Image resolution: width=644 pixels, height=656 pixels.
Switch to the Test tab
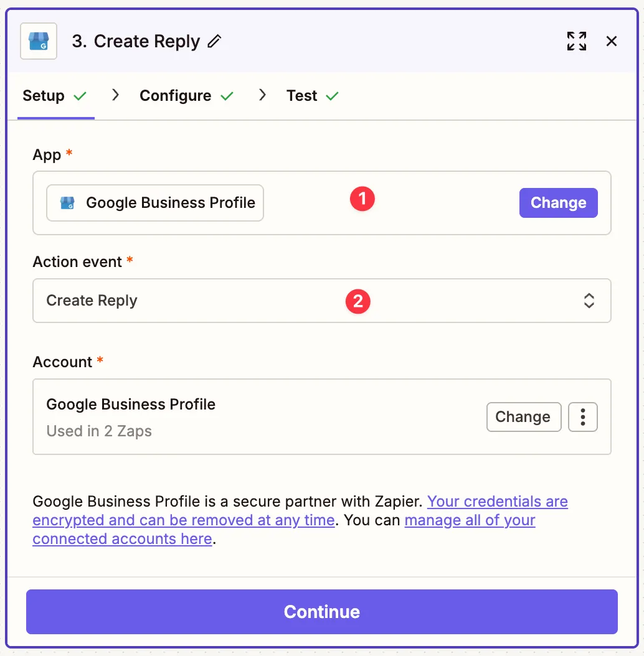coord(302,96)
